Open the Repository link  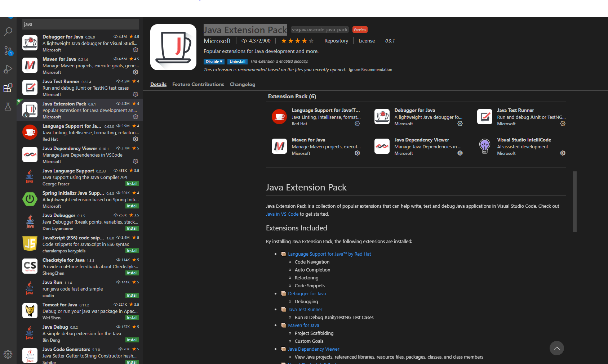click(x=336, y=41)
